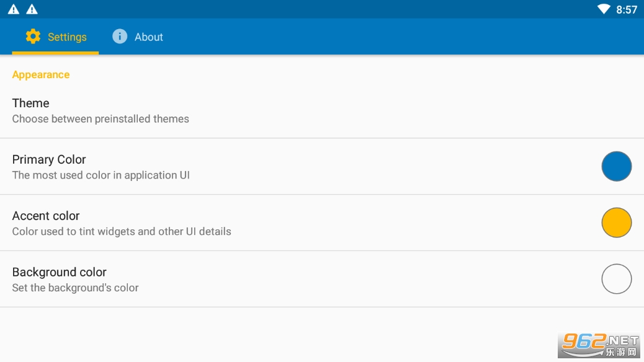Open the Background color setting title

(60, 272)
